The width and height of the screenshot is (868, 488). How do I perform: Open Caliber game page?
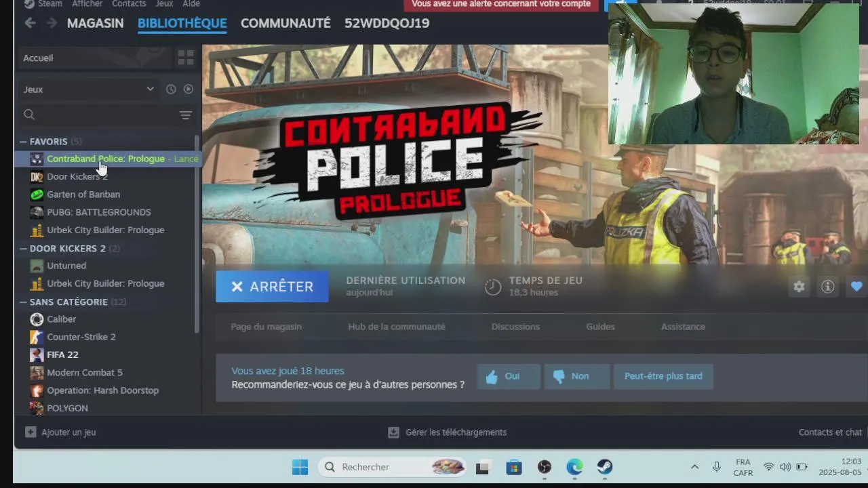pos(62,319)
